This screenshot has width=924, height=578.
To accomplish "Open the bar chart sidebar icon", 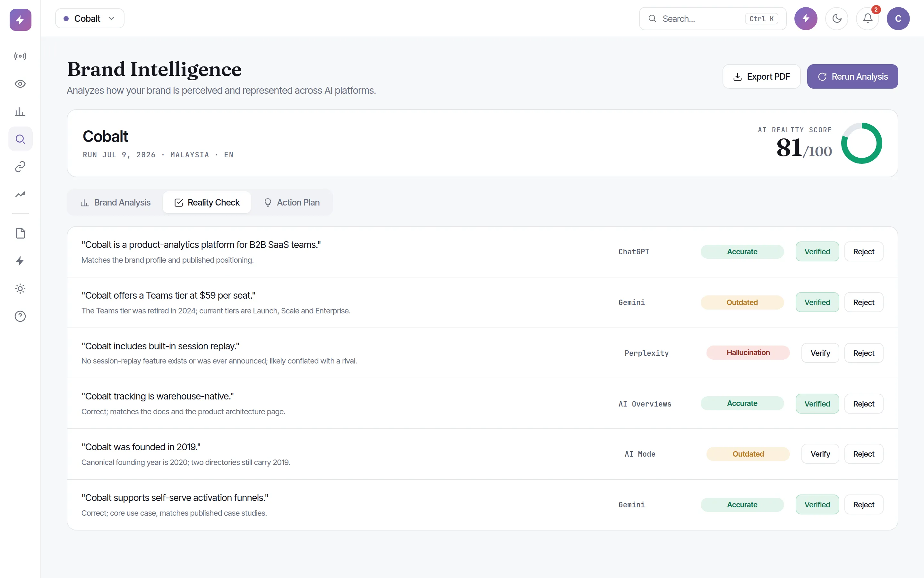I will pos(20,112).
